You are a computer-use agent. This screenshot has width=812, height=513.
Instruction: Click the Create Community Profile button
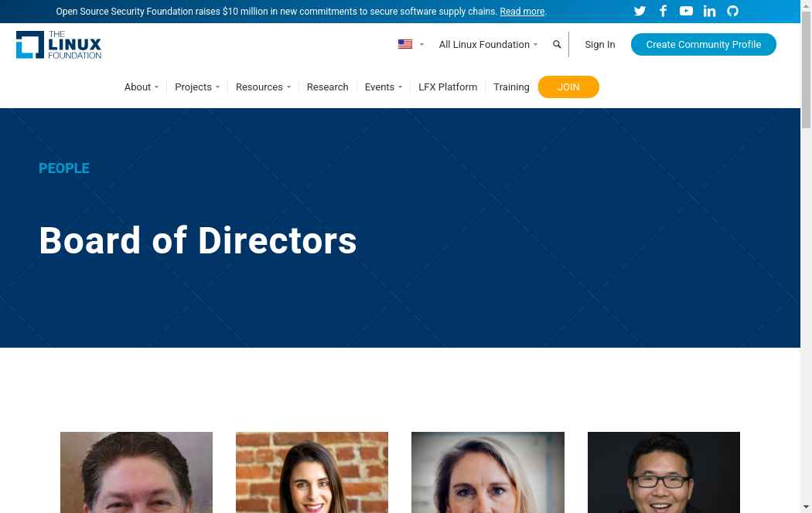point(703,45)
